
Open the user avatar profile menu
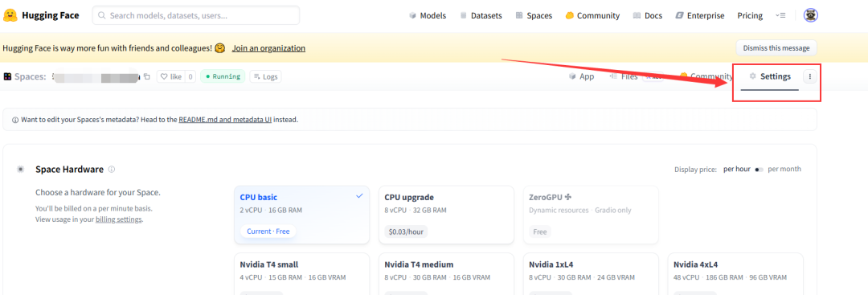tap(811, 15)
